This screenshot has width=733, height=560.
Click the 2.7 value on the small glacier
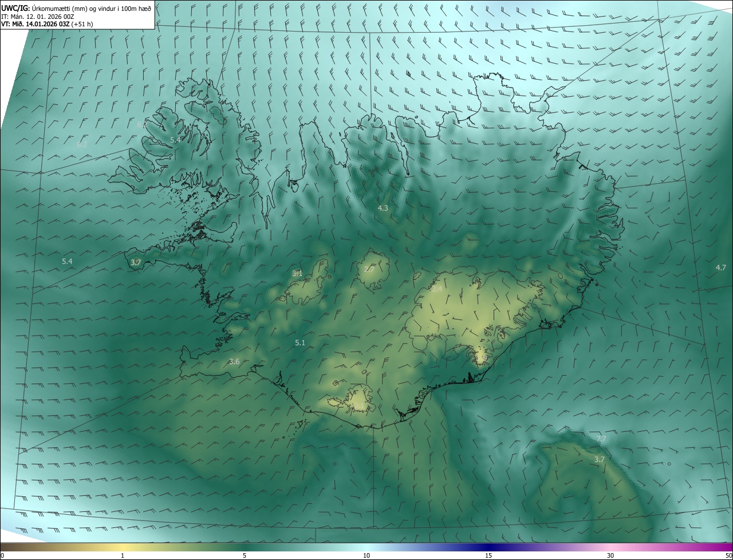369,270
